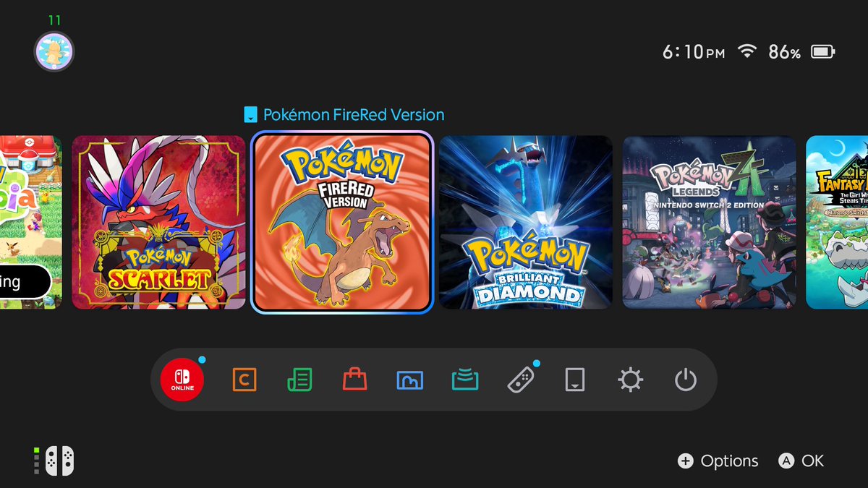Select the Fantasy Life game tile

[837, 223]
